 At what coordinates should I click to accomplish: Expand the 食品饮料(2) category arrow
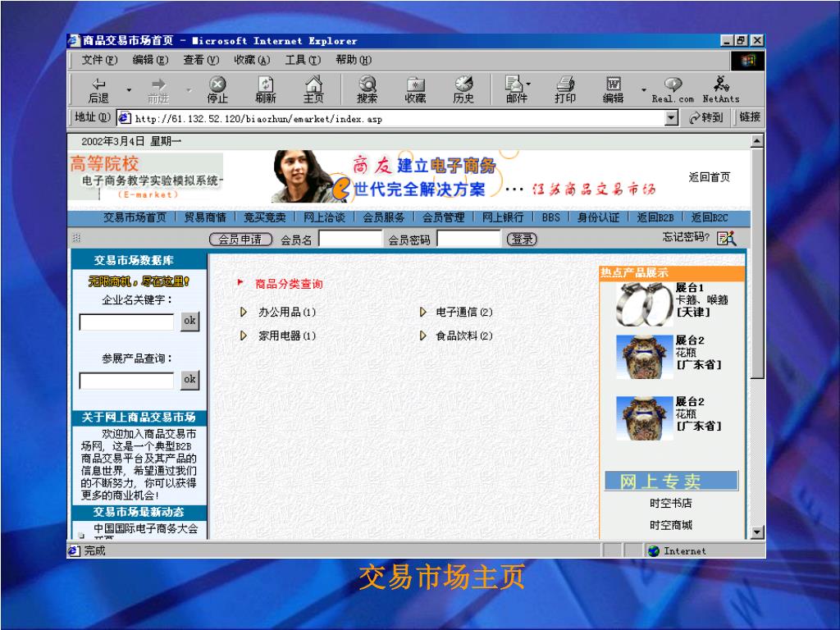coord(423,336)
